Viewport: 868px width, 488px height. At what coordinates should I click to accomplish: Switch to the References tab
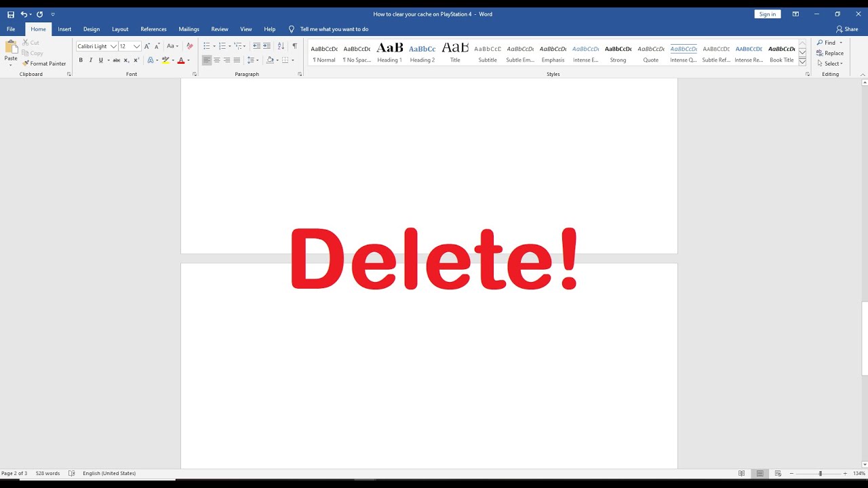pyautogui.click(x=153, y=29)
